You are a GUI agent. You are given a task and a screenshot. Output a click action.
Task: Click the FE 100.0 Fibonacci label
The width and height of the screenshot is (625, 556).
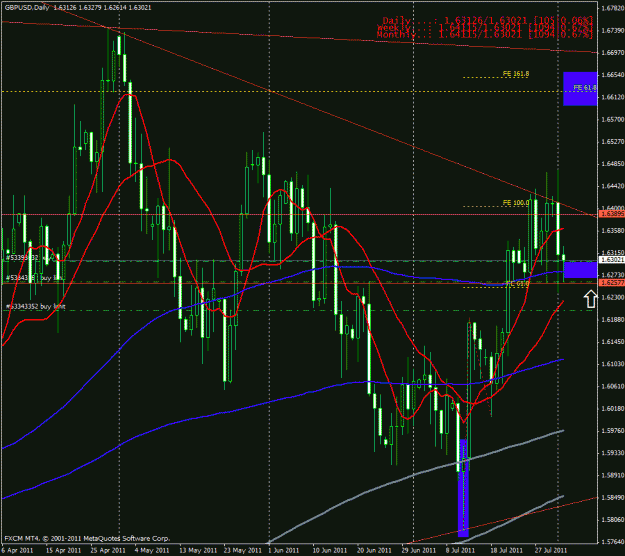[516, 203]
